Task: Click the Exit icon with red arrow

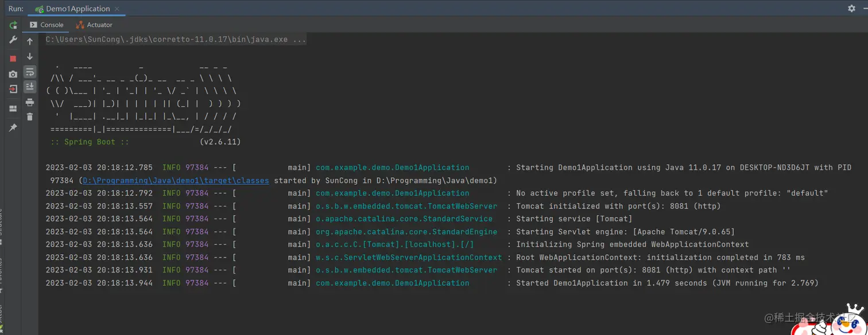Action: (13, 89)
